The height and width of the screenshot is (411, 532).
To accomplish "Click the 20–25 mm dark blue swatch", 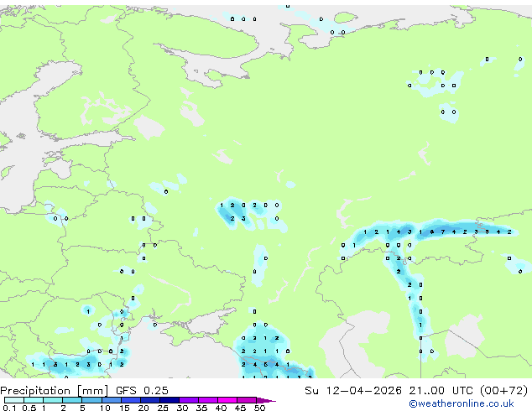I will pos(149,400).
